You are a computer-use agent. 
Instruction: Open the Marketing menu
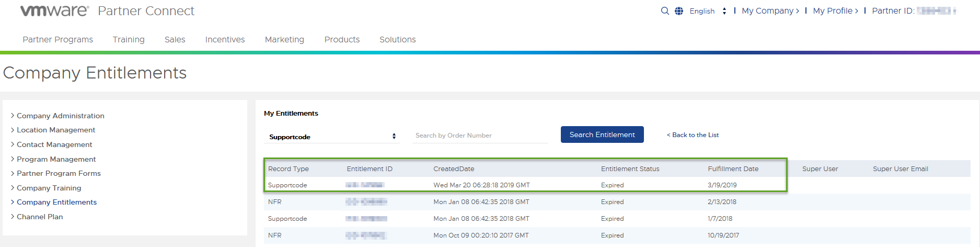284,39
